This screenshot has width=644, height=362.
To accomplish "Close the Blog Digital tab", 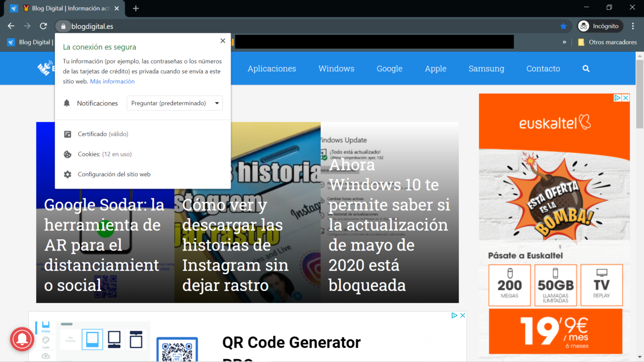I will click(x=116, y=8).
